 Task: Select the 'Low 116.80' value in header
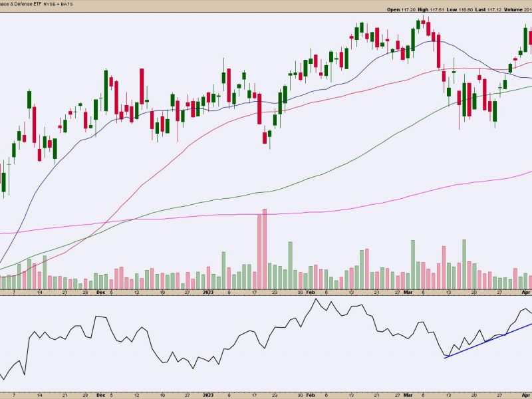(460, 9)
